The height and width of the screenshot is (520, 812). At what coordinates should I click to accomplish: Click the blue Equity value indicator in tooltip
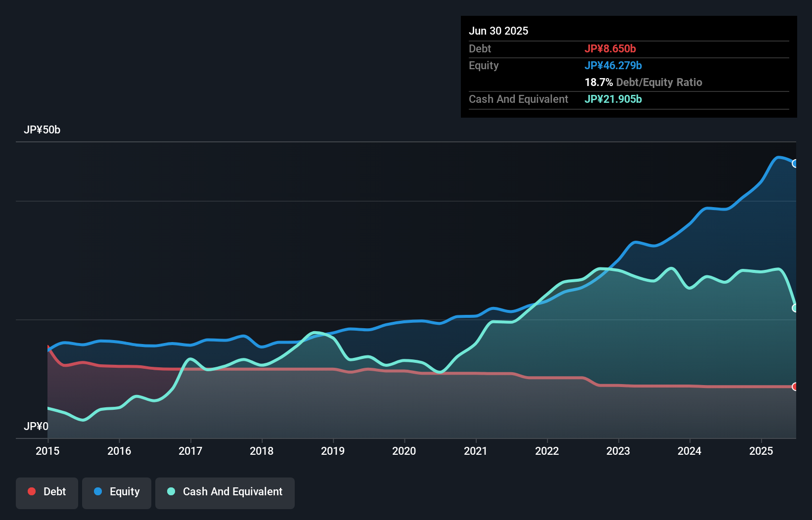pos(614,65)
